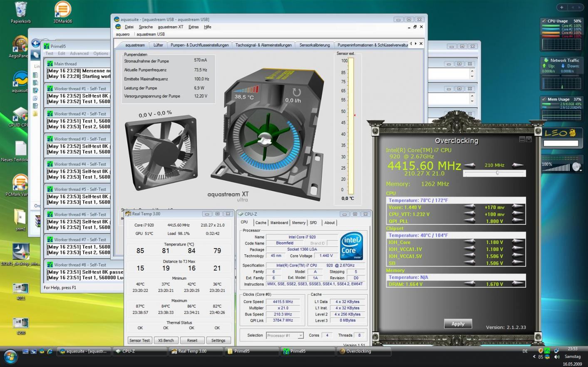Click the Overclocking base clock slider

tap(495, 173)
